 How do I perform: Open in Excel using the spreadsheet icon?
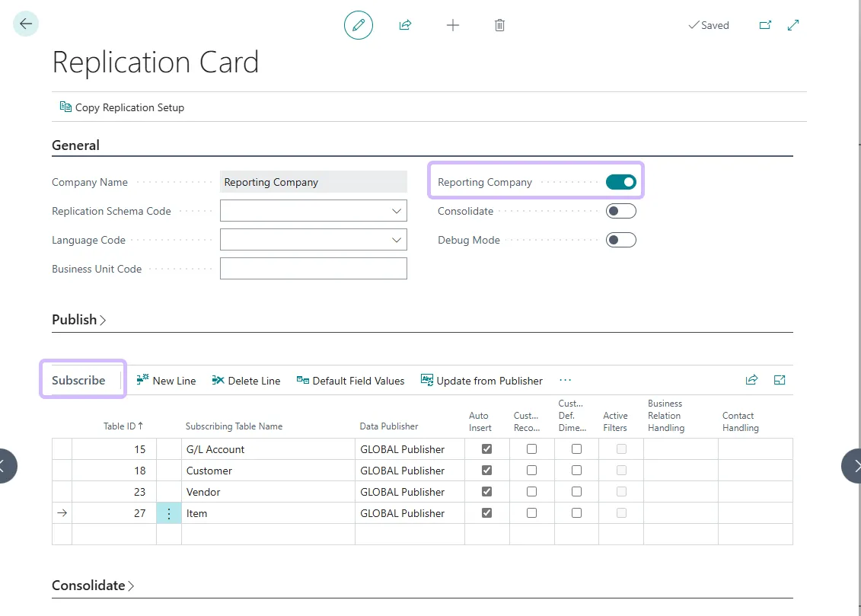point(779,379)
